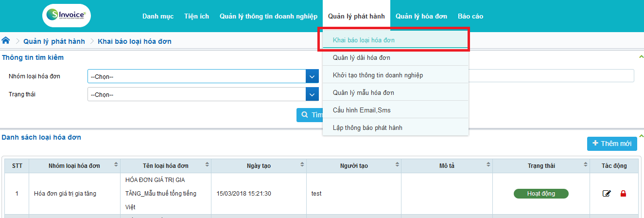Open the Báo cáo top menu
Viewport: 644px width, 218px height.
(x=470, y=16)
